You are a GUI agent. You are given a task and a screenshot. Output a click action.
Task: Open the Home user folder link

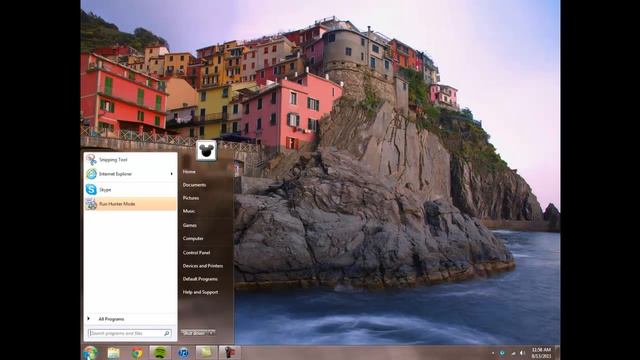(189, 172)
